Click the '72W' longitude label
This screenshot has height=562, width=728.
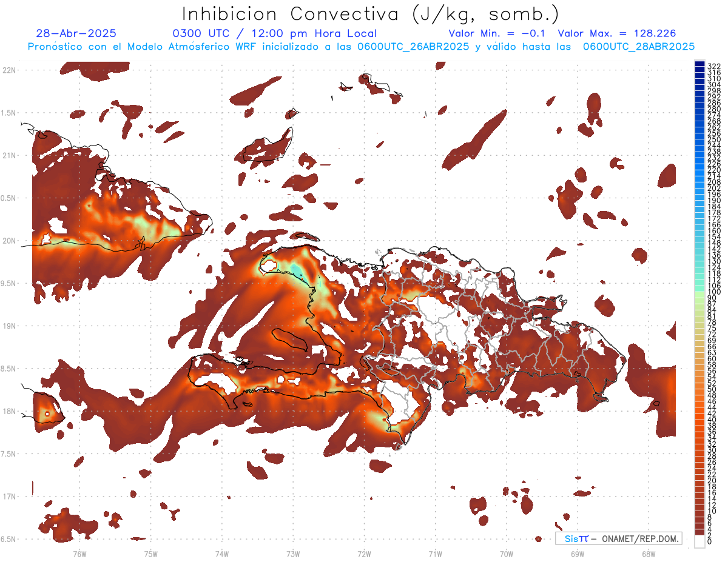pyautogui.click(x=364, y=554)
